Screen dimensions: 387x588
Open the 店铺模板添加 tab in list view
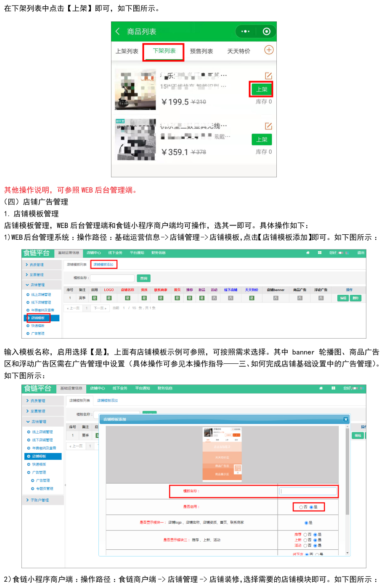(103, 265)
